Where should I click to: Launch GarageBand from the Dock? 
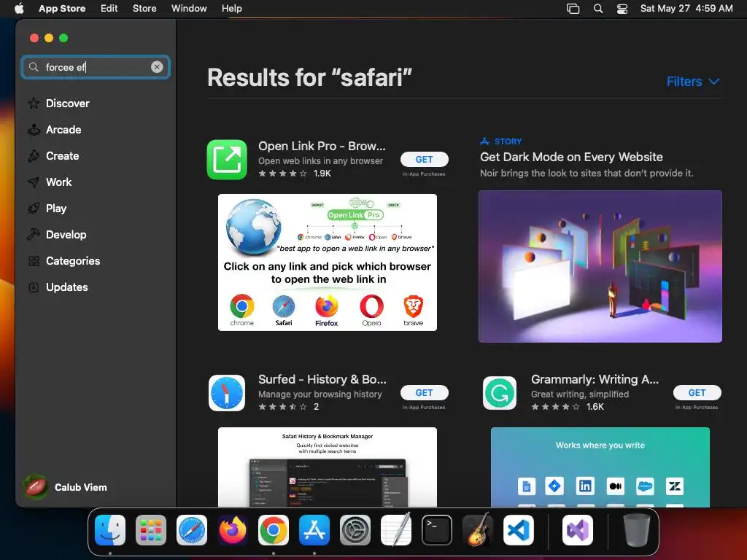[478, 529]
